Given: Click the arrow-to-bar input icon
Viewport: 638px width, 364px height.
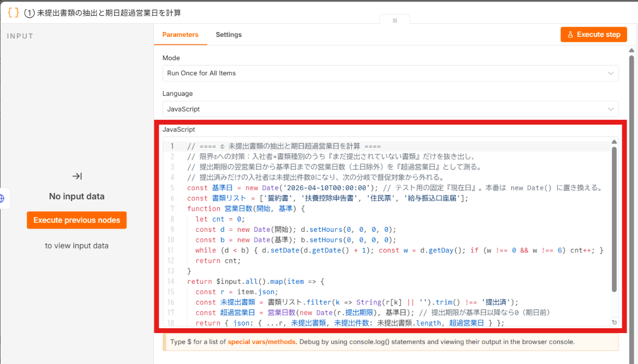Looking at the screenshot, I should pyautogui.click(x=77, y=176).
